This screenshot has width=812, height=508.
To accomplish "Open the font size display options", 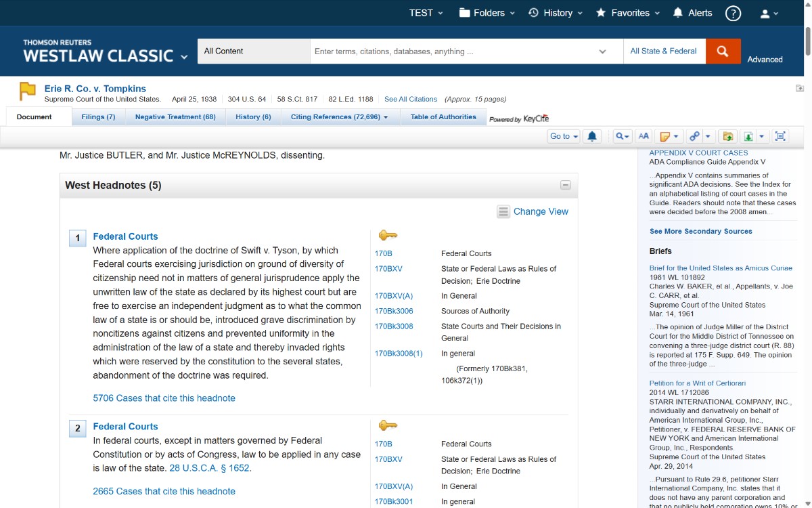I will pos(644,136).
